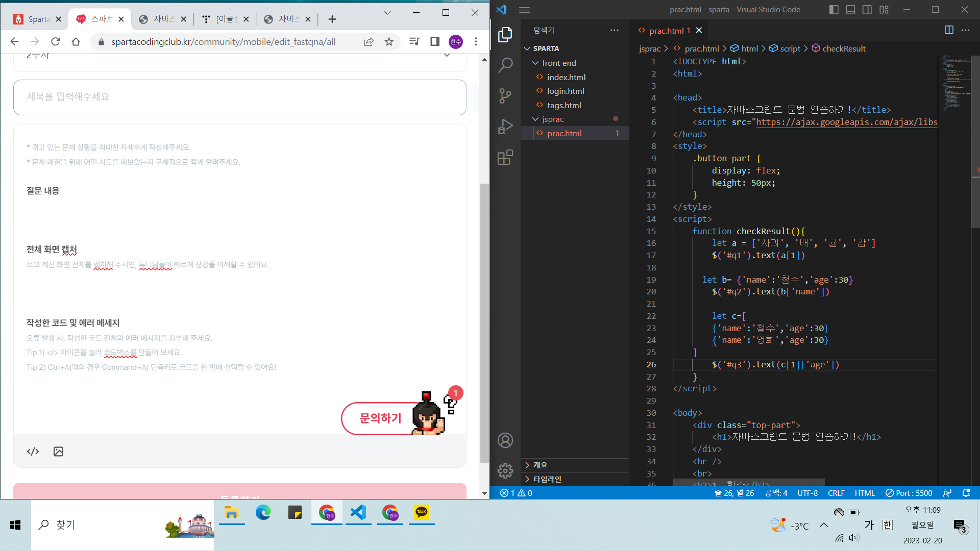Toggle VS Code secondary side bar
980x551 pixels.
867,10
